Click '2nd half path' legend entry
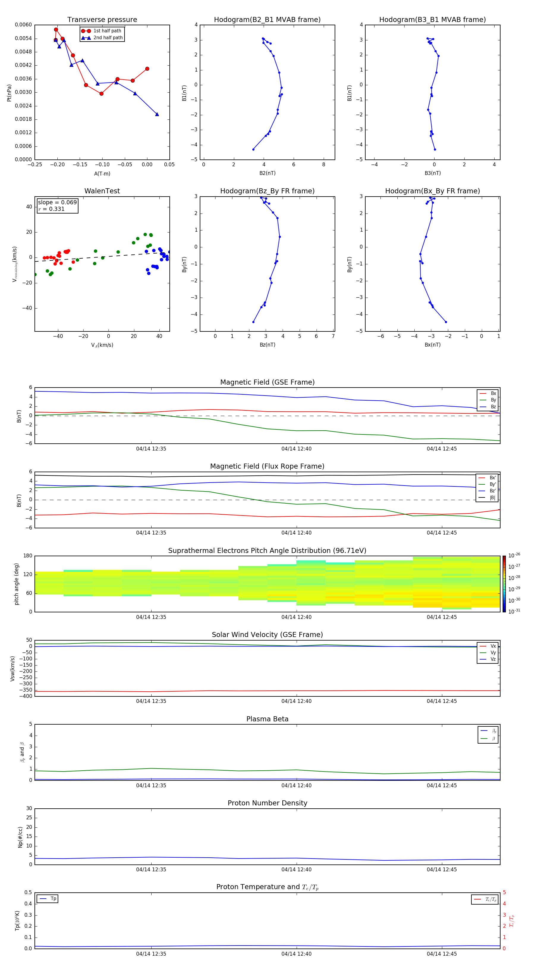 (102, 38)
